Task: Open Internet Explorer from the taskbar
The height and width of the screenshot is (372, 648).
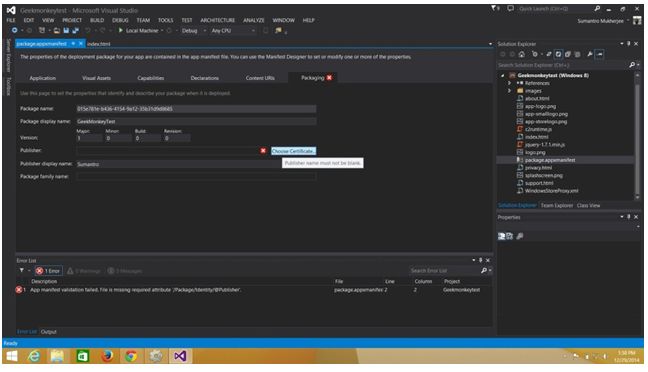Action: coord(34,356)
